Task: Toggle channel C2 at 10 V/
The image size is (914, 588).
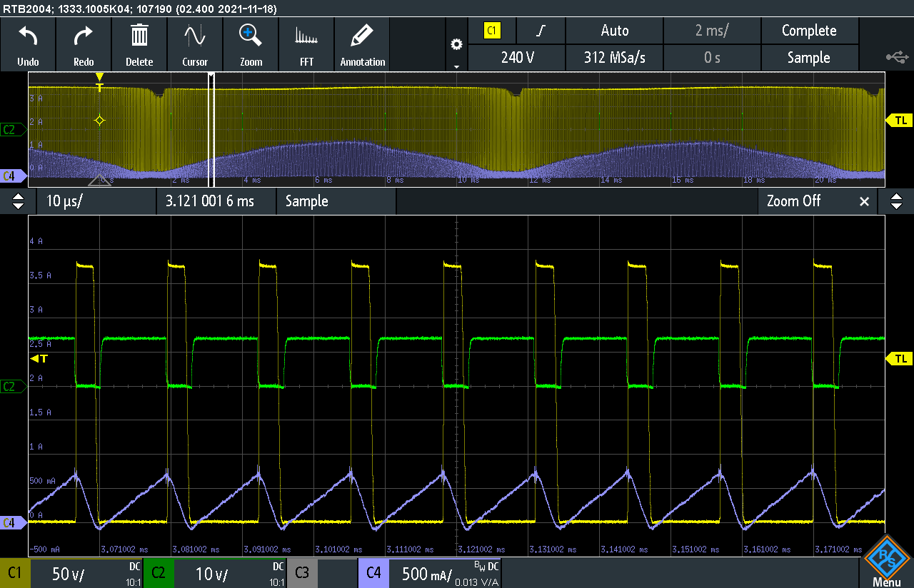Action: (214, 573)
